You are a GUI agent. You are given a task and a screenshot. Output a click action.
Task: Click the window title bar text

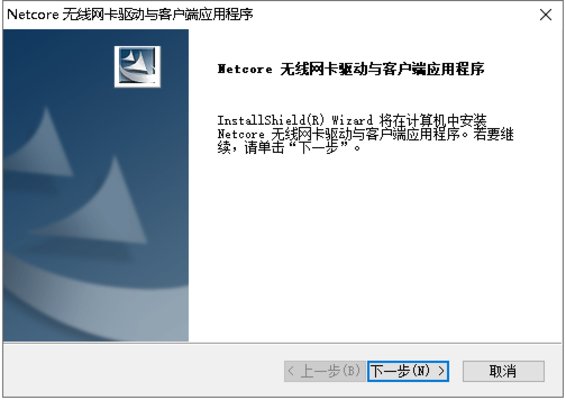pyautogui.click(x=130, y=14)
